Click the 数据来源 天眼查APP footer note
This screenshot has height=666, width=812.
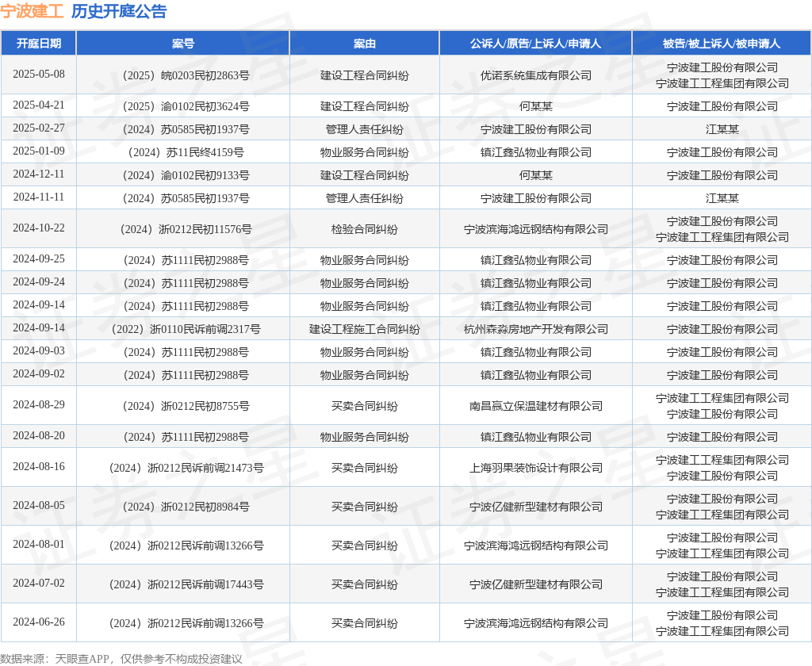[121, 659]
